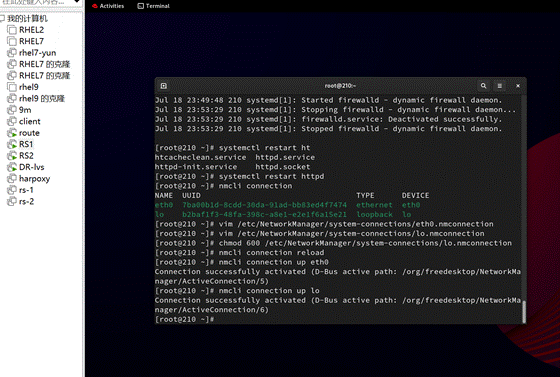The image size is (560, 377).
Task: Click the harpoxy VM icon
Action: [x=12, y=179]
